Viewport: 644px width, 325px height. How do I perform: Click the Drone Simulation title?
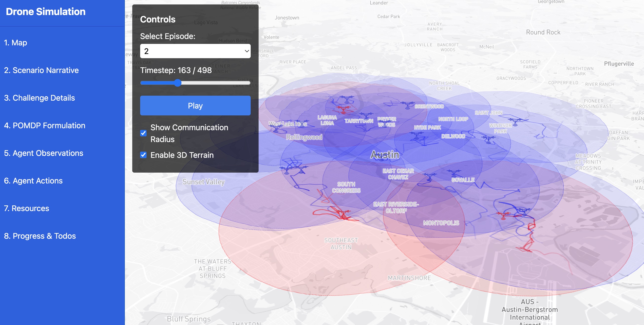(x=45, y=12)
